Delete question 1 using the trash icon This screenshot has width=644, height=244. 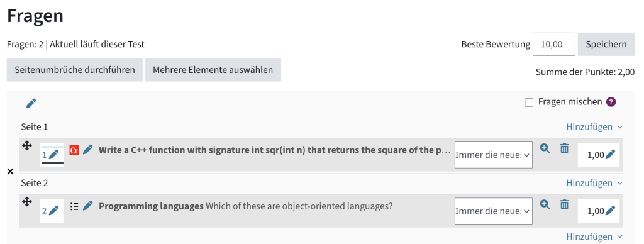[x=565, y=148]
